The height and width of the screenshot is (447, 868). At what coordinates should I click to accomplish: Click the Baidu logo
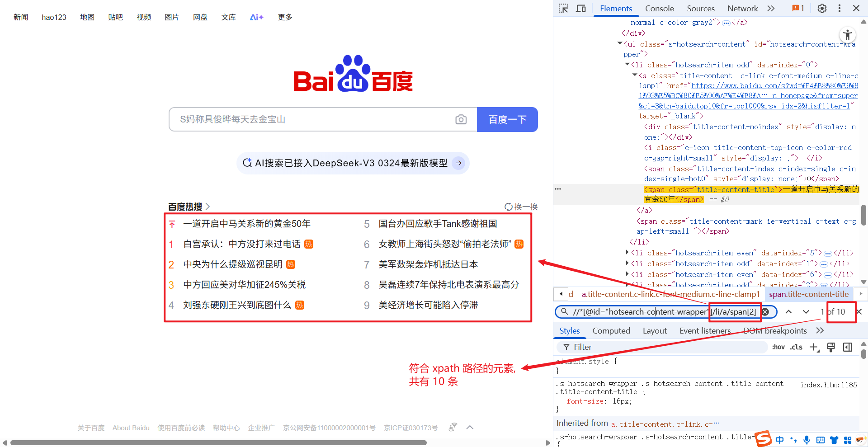pos(353,74)
